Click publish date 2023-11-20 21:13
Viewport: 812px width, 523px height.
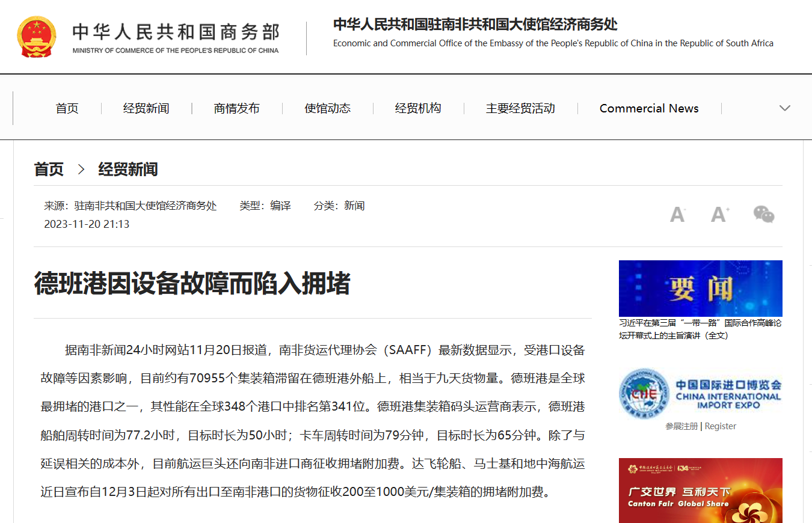[87, 224]
